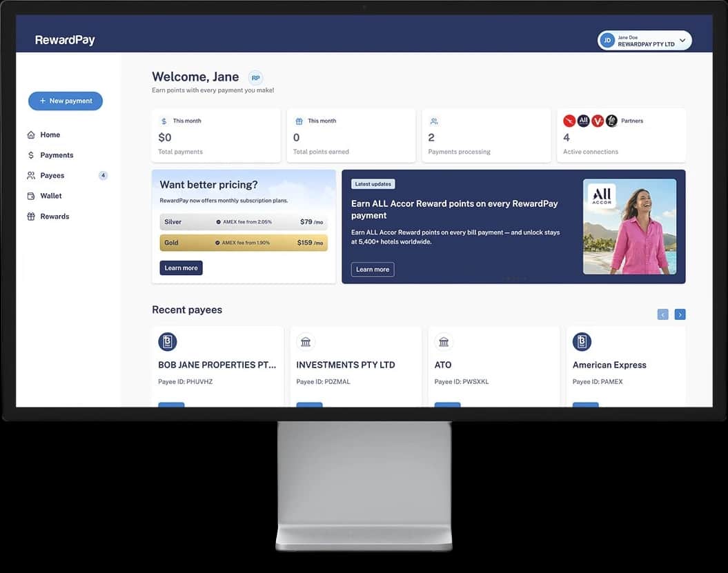
Task: Click the 'Payments processing' label
Action: tap(459, 152)
